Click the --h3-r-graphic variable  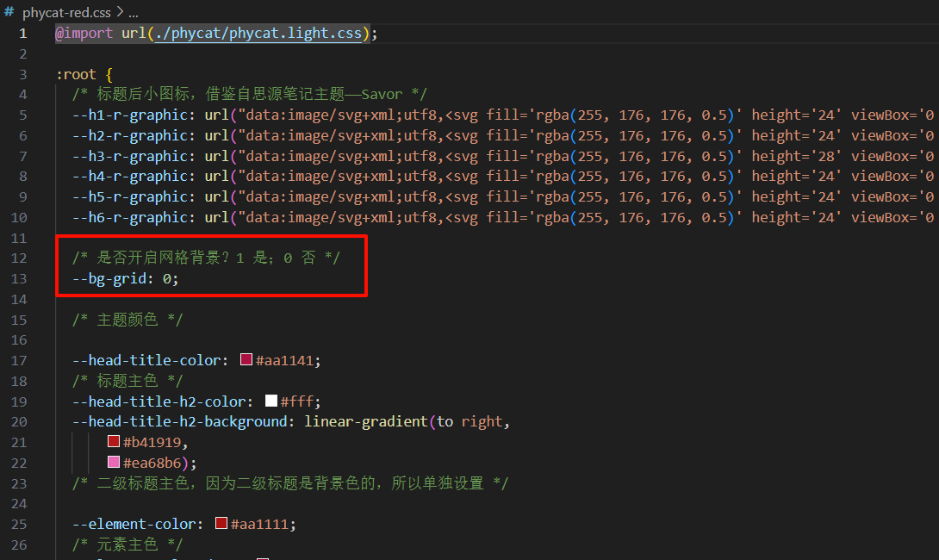coord(130,156)
